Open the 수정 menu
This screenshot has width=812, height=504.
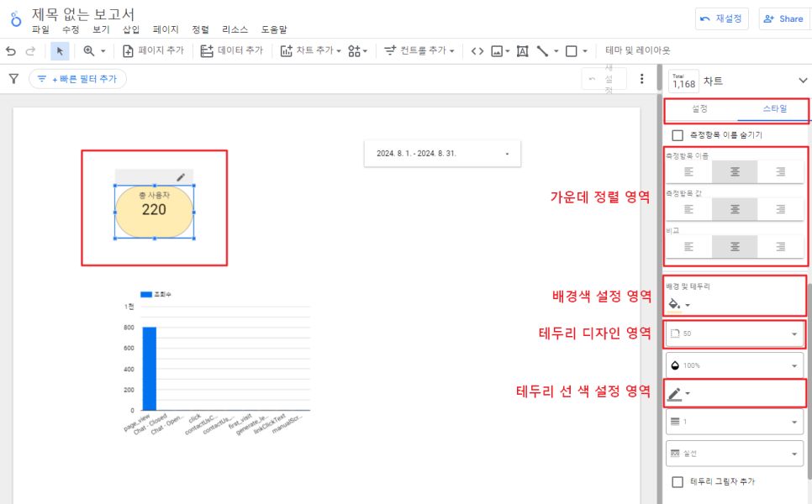pyautogui.click(x=71, y=29)
